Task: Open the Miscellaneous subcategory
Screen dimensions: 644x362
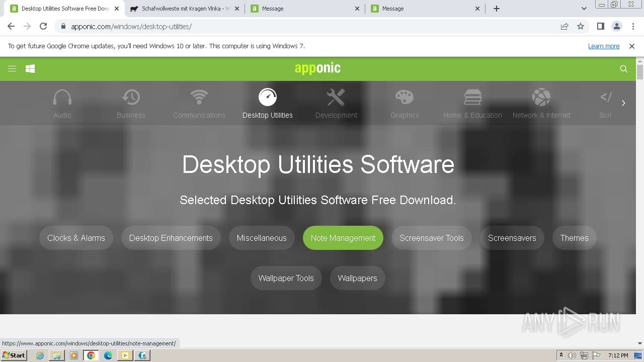Action: (262, 238)
